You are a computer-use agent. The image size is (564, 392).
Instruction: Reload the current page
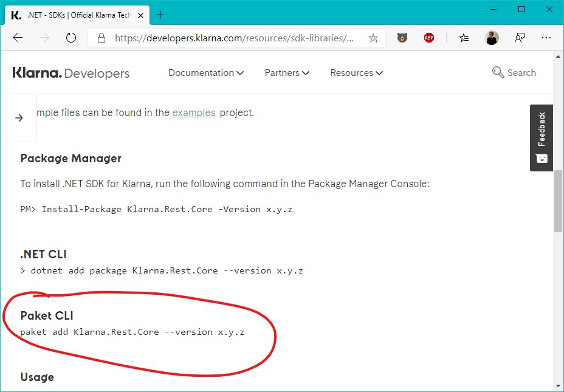click(71, 38)
